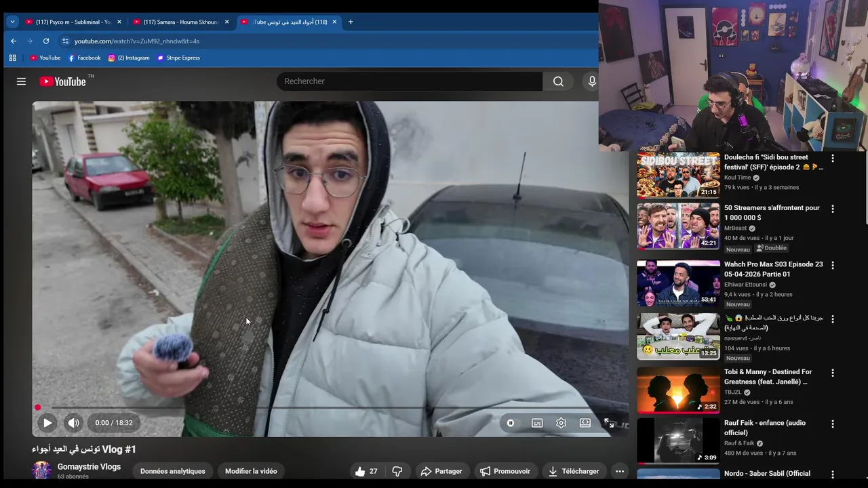This screenshot has width=868, height=488.
Task: Open Gomaystrie Vlogs channel name link
Action: coord(89,467)
